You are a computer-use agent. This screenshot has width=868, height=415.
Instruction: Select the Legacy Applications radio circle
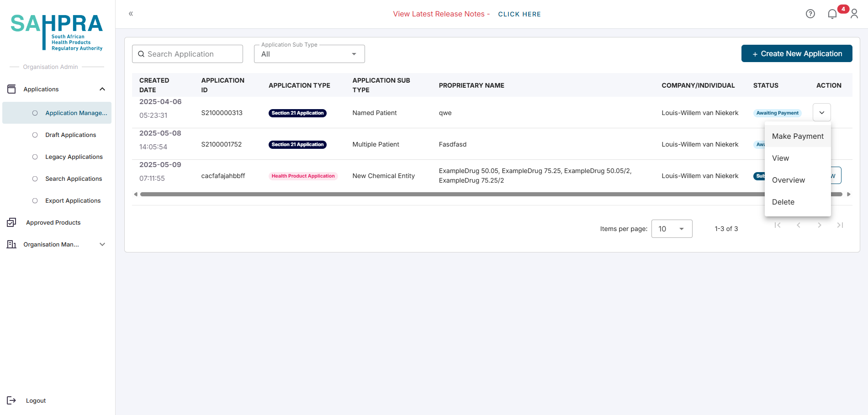(x=35, y=157)
